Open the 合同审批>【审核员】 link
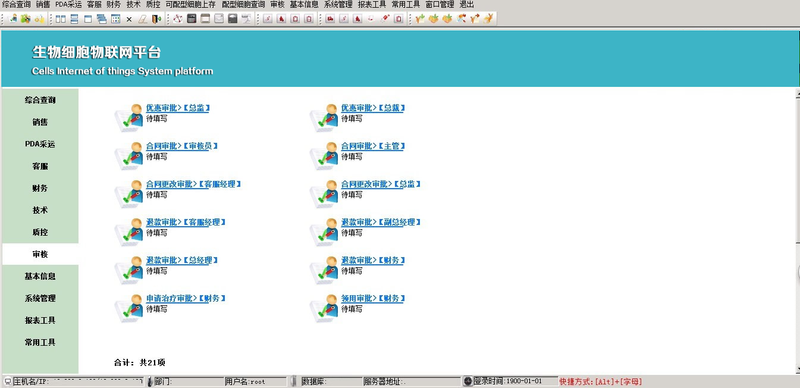This screenshot has height=388, width=800. click(x=182, y=146)
